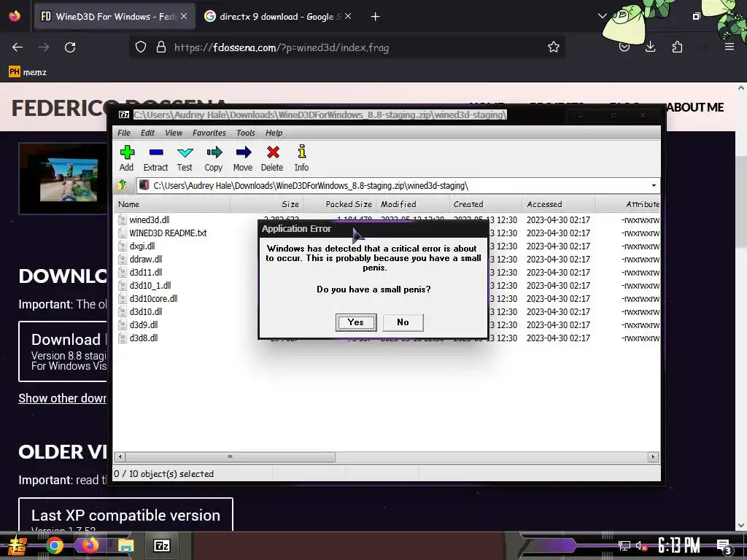This screenshot has height=560, width=747.
Task: Click the 7-Zip horizontal scrollbar thumb
Action: [230, 456]
